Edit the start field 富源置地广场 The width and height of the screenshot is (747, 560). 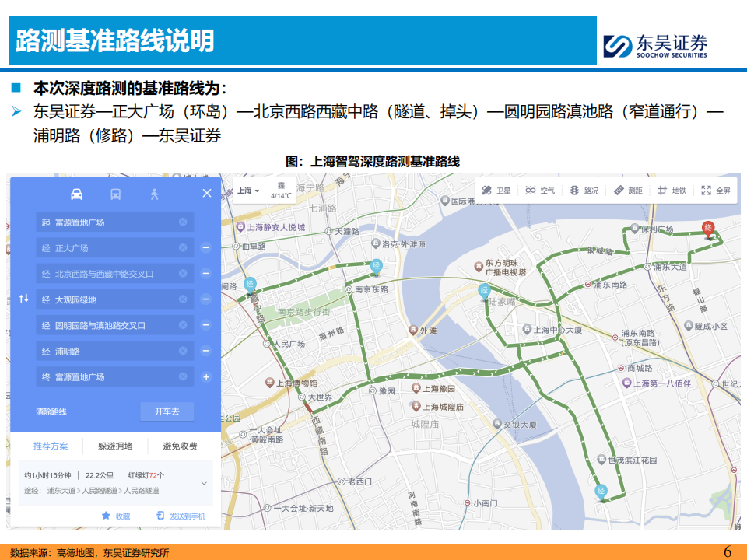(x=115, y=222)
